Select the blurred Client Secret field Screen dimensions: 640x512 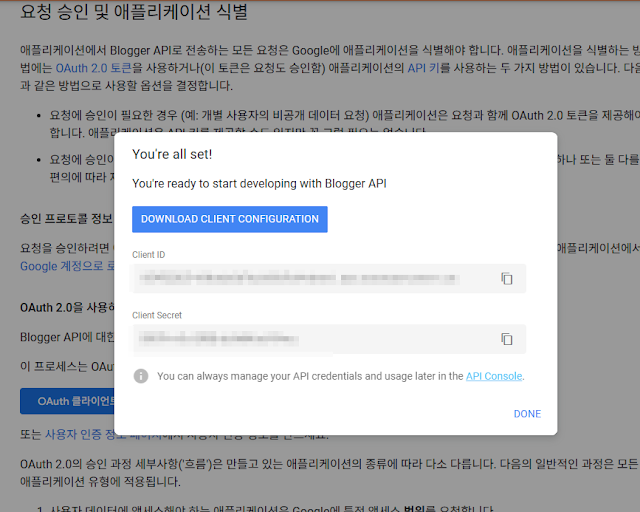pos(328,339)
